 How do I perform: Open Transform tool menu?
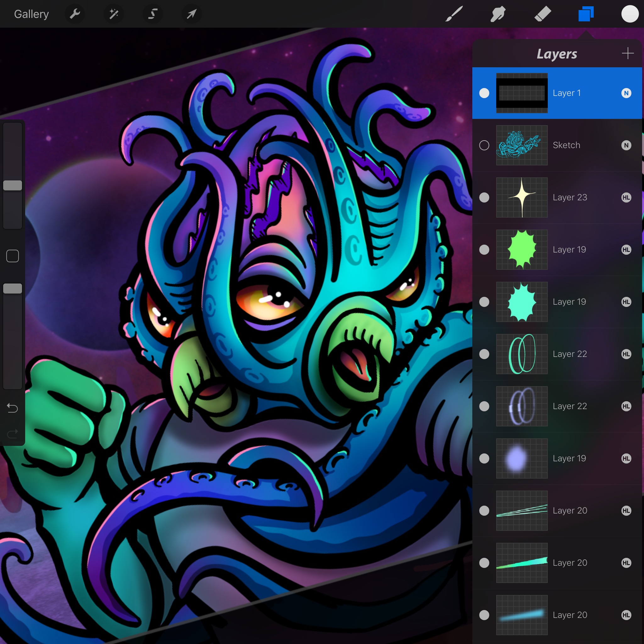point(193,14)
